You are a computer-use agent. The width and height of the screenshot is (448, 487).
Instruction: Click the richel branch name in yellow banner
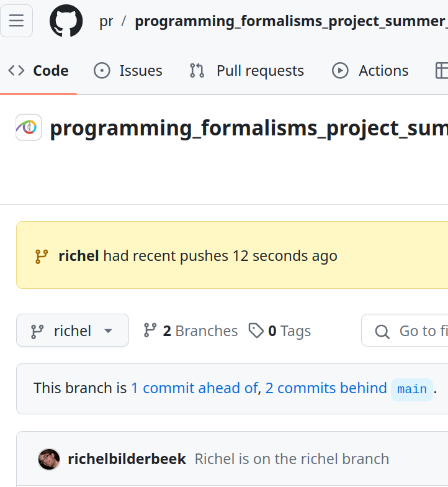point(79,256)
